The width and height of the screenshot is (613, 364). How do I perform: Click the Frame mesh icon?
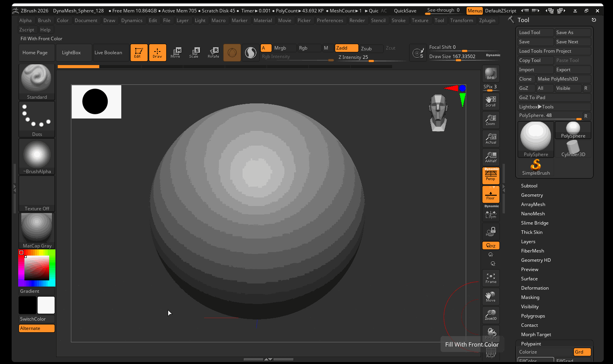click(491, 278)
